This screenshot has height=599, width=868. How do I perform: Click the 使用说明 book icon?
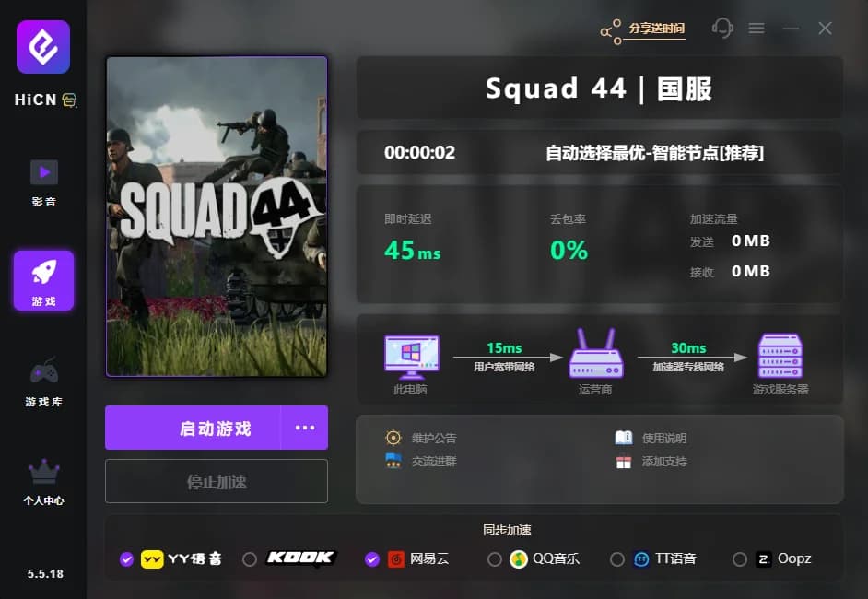tap(623, 438)
